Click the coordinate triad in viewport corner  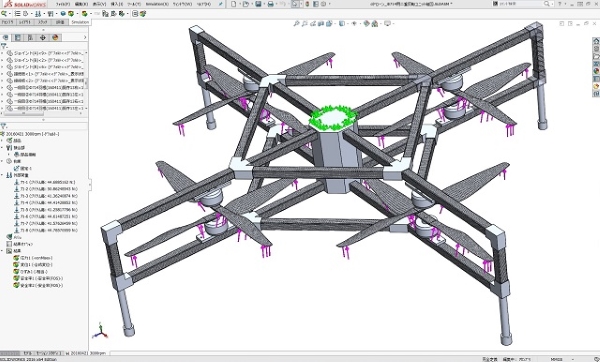click(x=100, y=331)
